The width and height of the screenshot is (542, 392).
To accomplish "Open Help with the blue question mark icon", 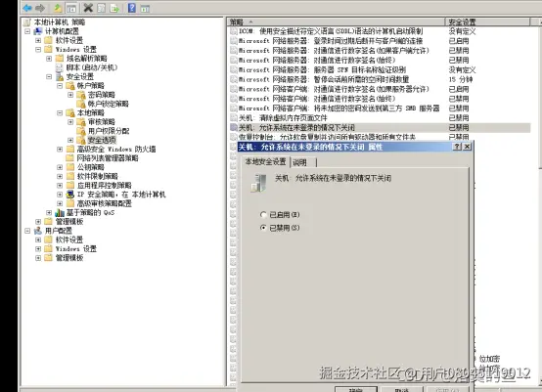I will click(132, 8).
